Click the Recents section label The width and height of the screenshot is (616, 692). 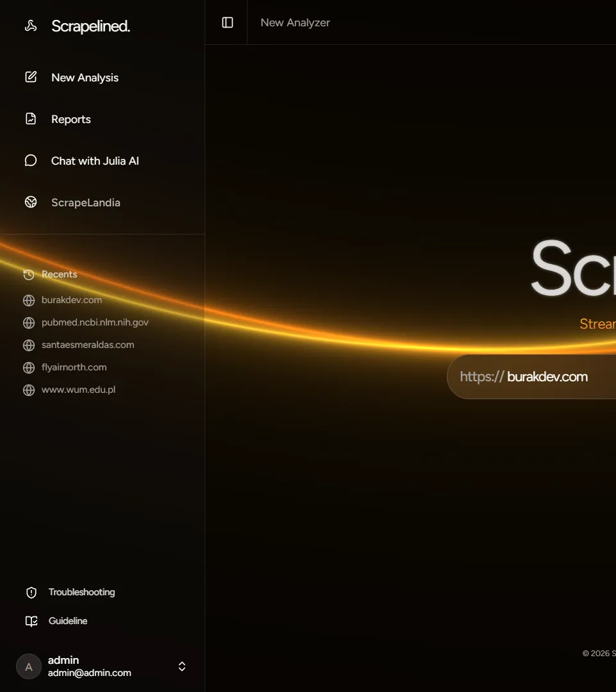59,274
